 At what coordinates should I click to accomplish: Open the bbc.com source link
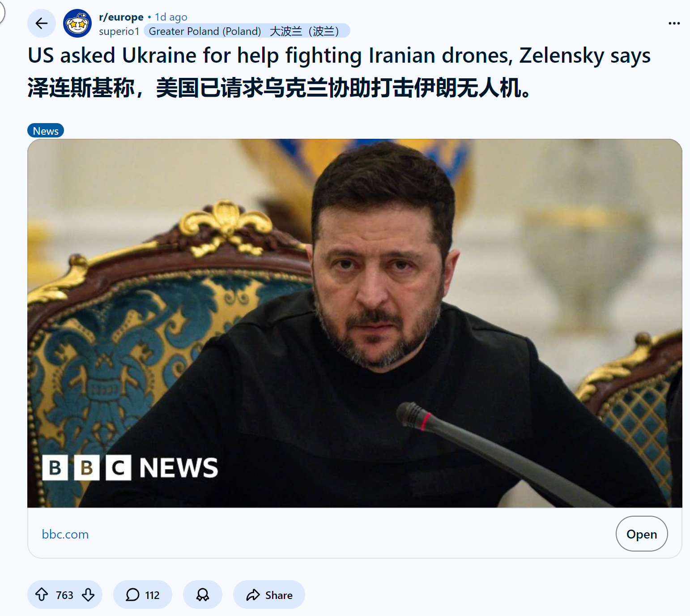coord(65,534)
